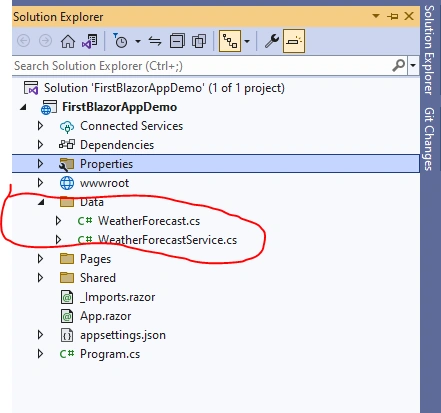Collapse All items in Solution Explorer

[177, 41]
